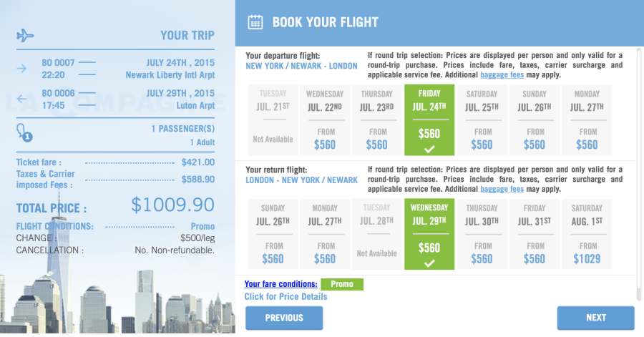This screenshot has width=644, height=337.
Task: Click the airplane icon in Your Trip
Action: click(25, 35)
